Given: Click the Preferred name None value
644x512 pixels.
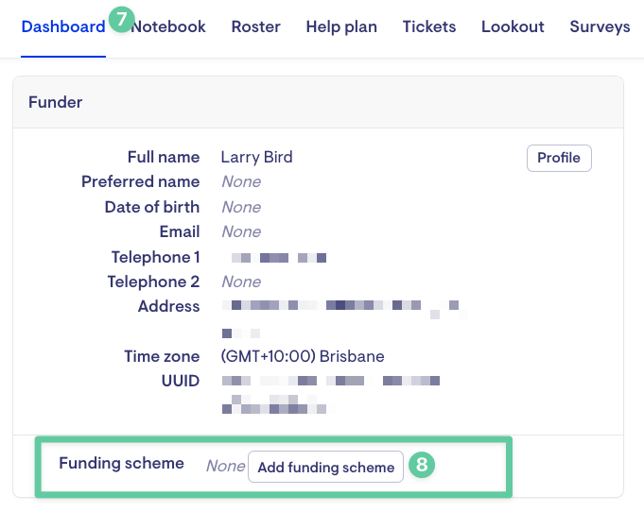Looking at the screenshot, I should point(242,181).
